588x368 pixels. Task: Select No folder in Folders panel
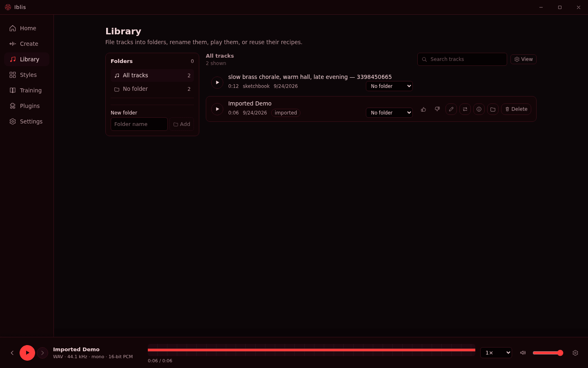click(x=152, y=89)
